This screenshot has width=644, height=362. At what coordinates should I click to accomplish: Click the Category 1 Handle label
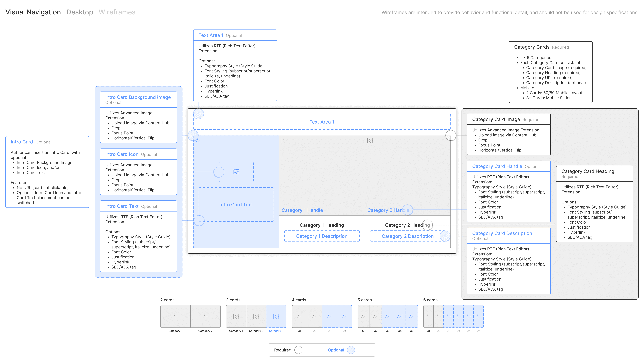click(x=302, y=210)
